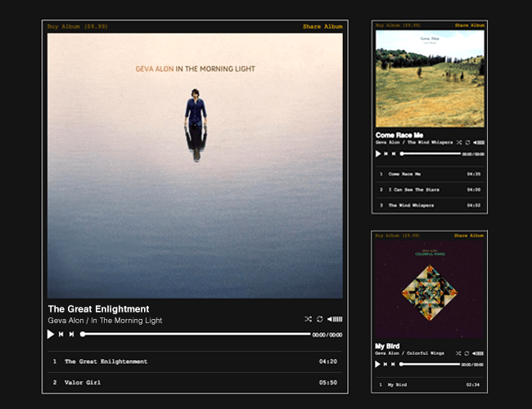Play My Bird in Colorful Wings player
Screen dimensions: 532x409
[x=377, y=364]
